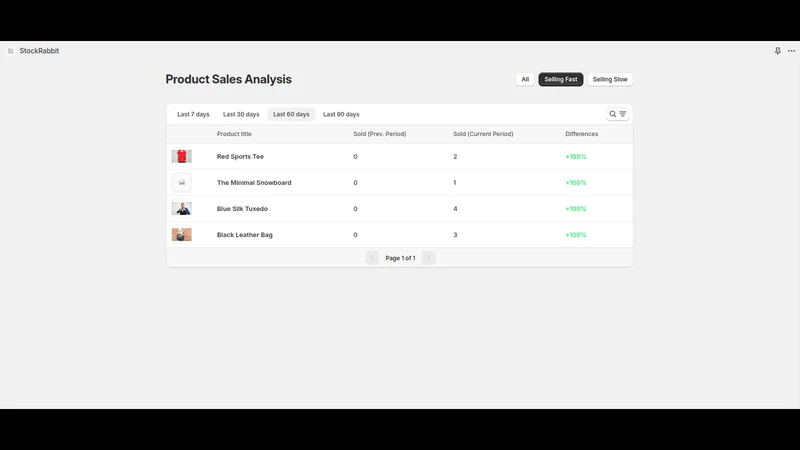Image resolution: width=800 pixels, height=450 pixels.
Task: Click the Page 1 of 1 label
Action: 401,258
